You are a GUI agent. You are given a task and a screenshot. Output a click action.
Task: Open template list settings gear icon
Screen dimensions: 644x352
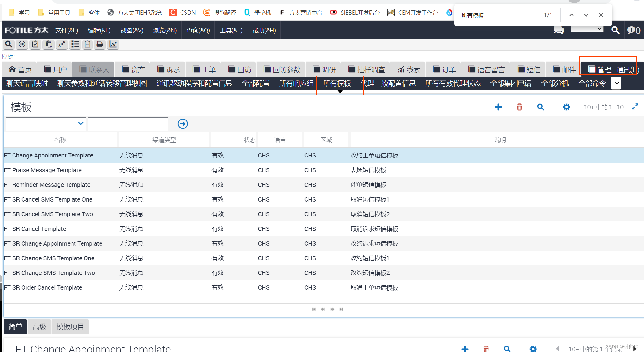(566, 107)
